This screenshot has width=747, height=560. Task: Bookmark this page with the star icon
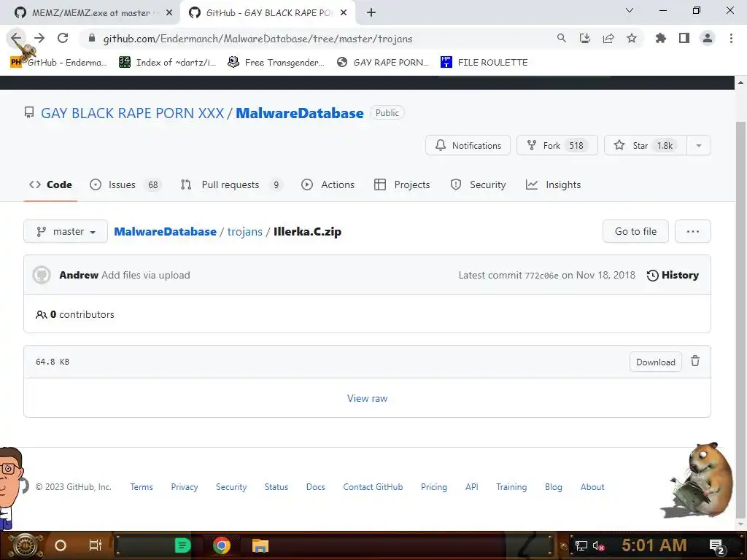tap(632, 38)
